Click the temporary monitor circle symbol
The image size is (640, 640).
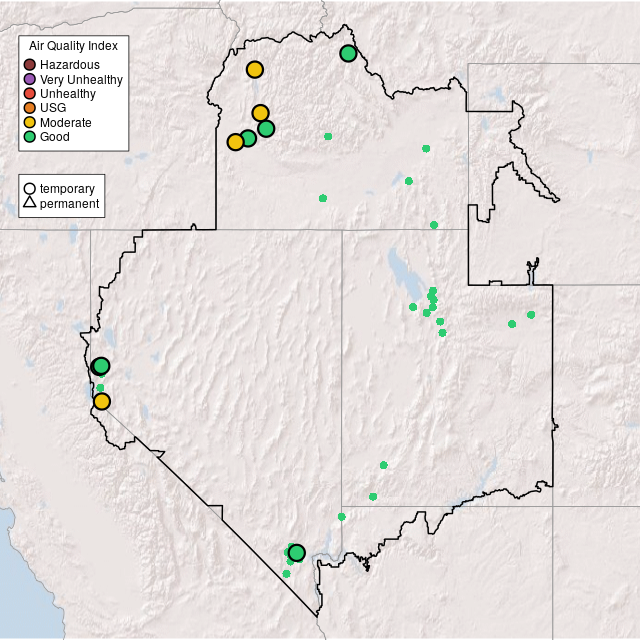click(30, 188)
